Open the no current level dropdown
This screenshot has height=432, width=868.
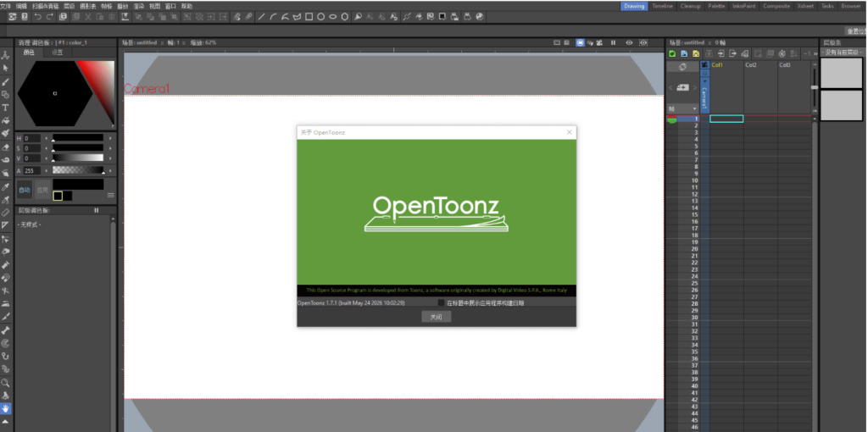(x=843, y=53)
